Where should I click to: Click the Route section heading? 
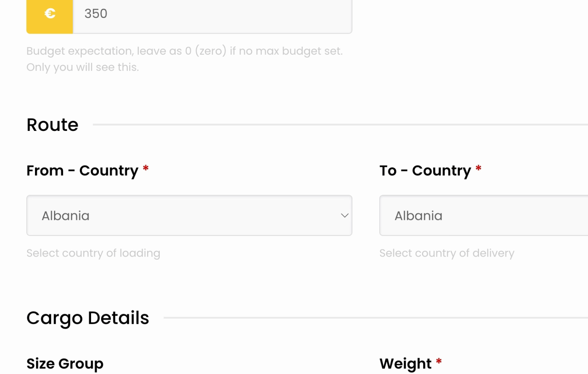[x=53, y=125]
